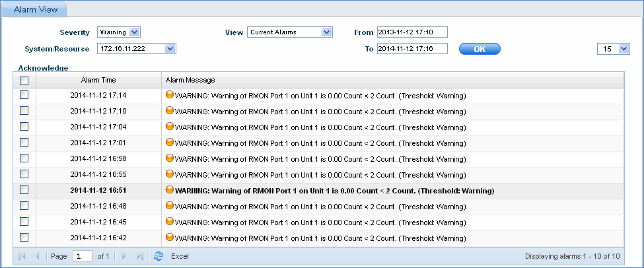The image size is (644, 268).
Task: Sort by Alarm Time column header
Action: click(x=98, y=80)
